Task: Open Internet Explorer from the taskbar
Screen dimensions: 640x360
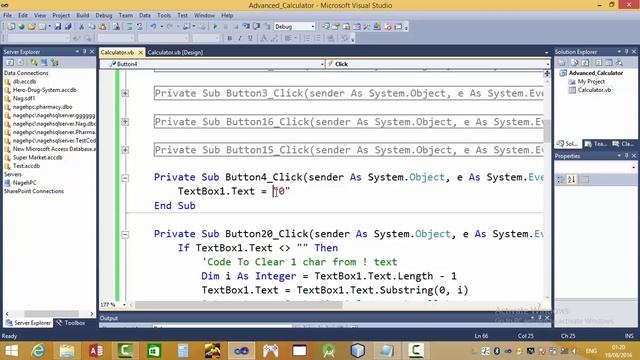Action: pos(38,351)
